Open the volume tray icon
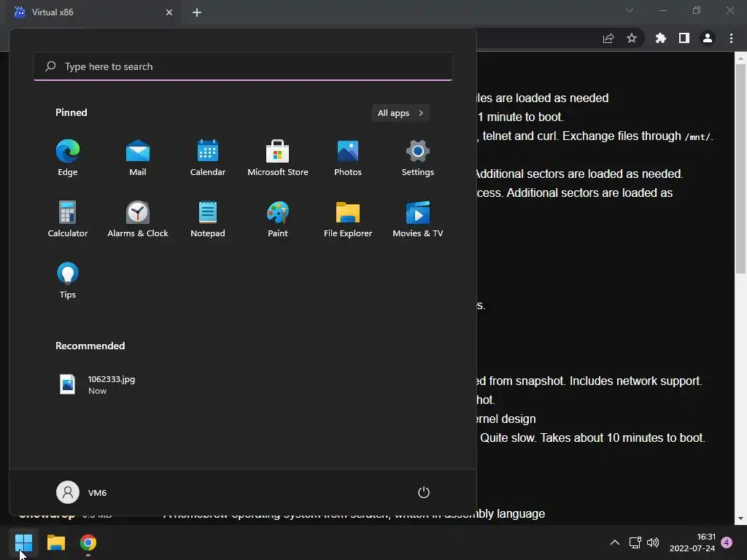This screenshot has width=747, height=560. click(653, 542)
